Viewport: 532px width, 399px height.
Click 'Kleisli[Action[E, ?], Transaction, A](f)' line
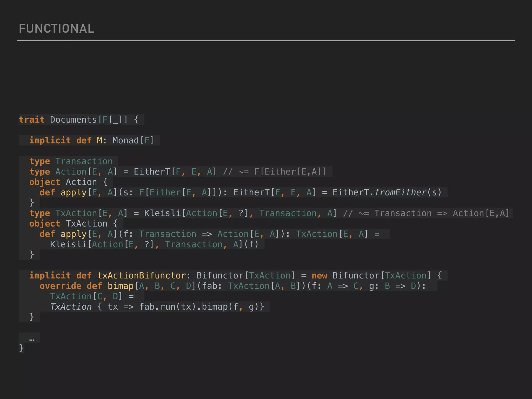coord(154,244)
